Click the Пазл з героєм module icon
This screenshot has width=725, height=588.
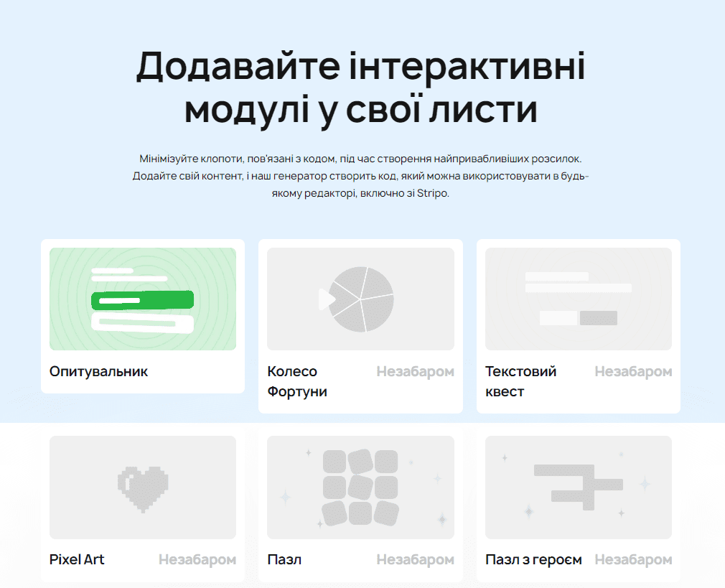tap(578, 487)
